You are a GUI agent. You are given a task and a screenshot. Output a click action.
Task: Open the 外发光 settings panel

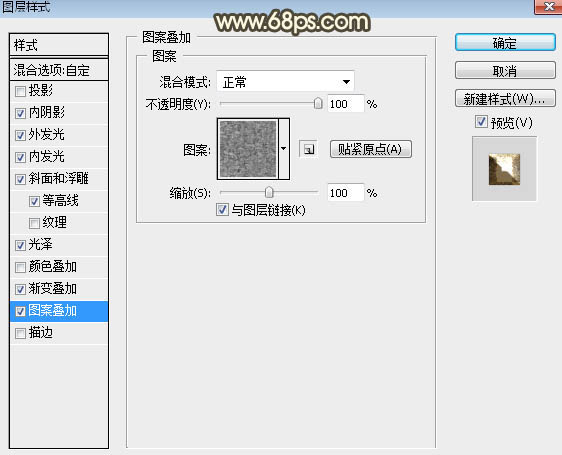[x=47, y=134]
